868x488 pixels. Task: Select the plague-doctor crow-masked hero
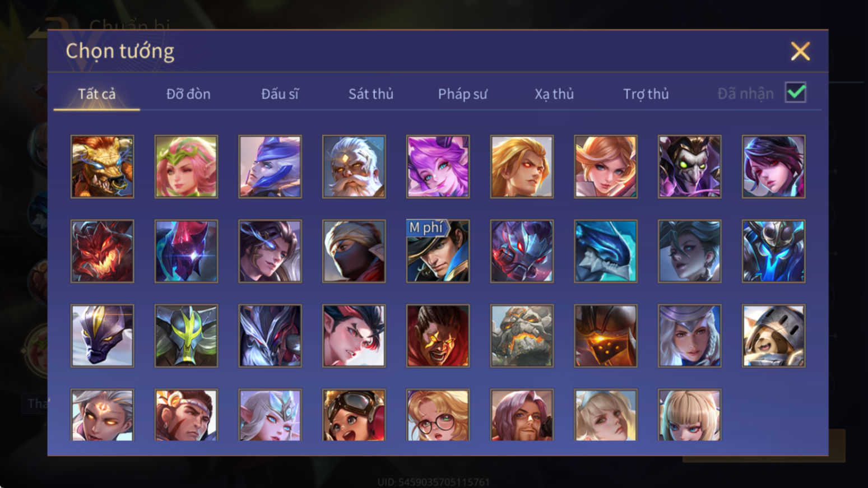[x=689, y=166]
